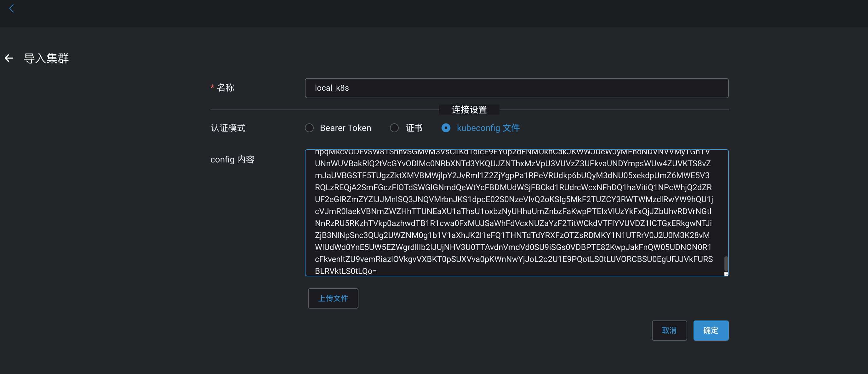Focus the 名称 input containing local_k8s
Image resolution: width=868 pixels, height=374 pixels.
tap(516, 88)
